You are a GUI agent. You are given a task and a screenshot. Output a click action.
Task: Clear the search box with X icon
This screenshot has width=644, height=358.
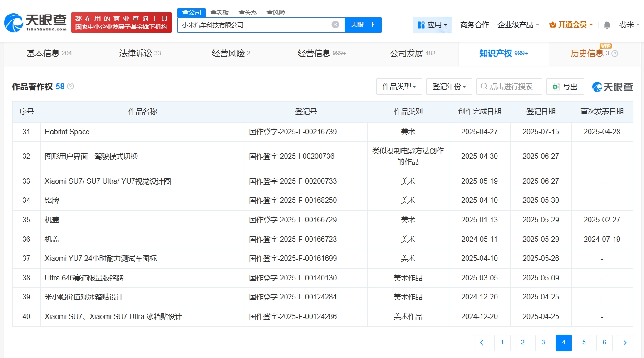[x=335, y=25]
